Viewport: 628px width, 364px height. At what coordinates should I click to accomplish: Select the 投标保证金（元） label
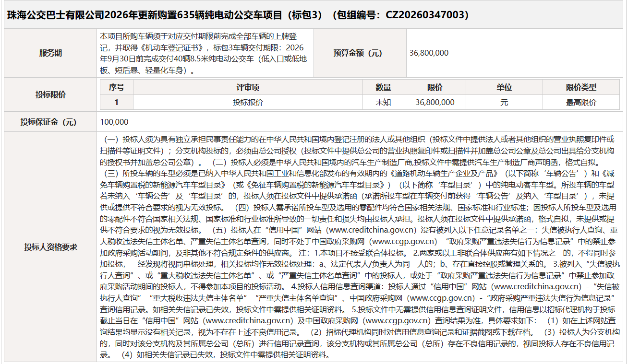point(50,122)
